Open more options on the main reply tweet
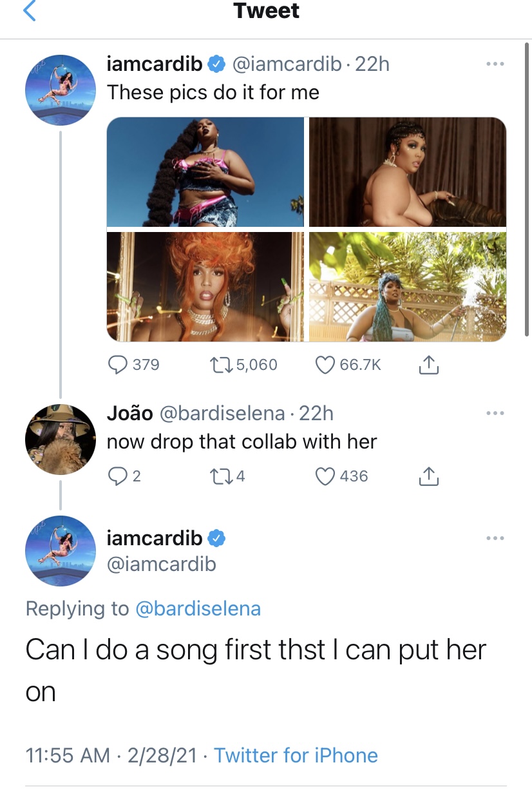 495,538
